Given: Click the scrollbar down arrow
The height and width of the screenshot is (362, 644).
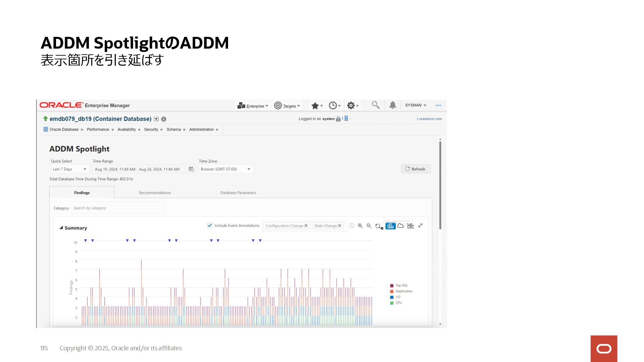Looking at the screenshot, I should coord(440,324).
